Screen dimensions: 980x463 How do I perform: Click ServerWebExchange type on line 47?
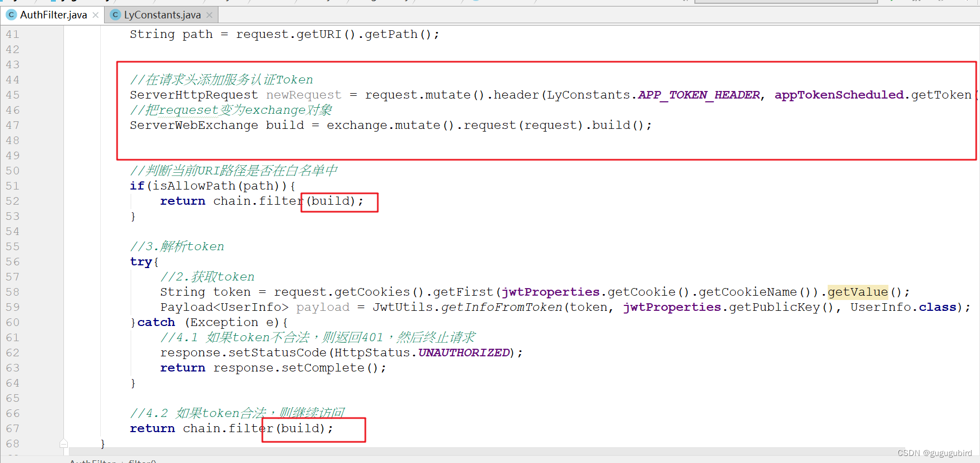point(194,125)
